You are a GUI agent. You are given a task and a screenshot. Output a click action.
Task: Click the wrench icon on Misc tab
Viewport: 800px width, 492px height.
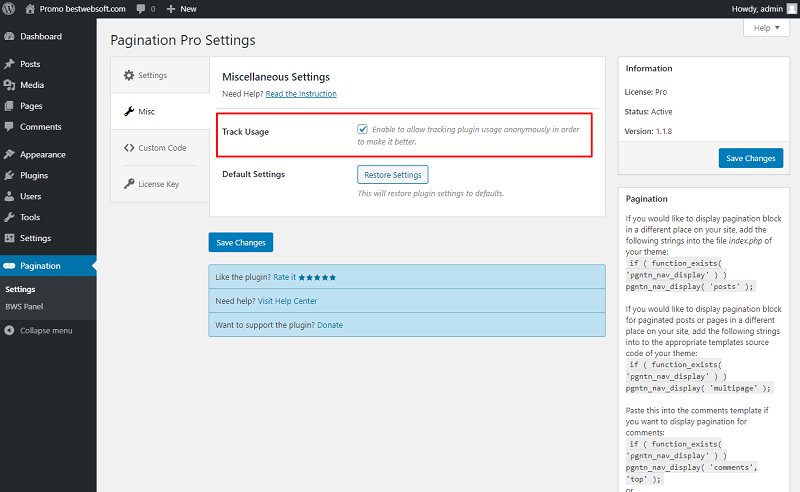point(129,111)
